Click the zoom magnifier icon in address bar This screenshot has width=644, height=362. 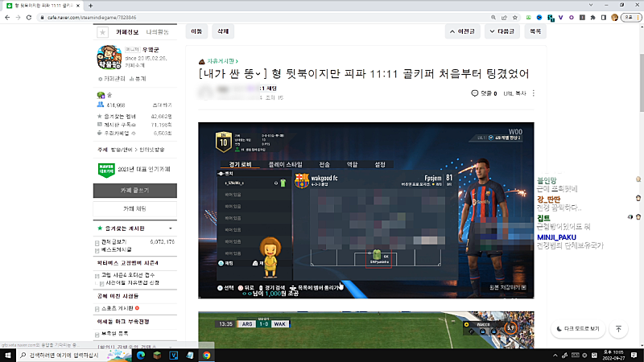tap(493, 18)
